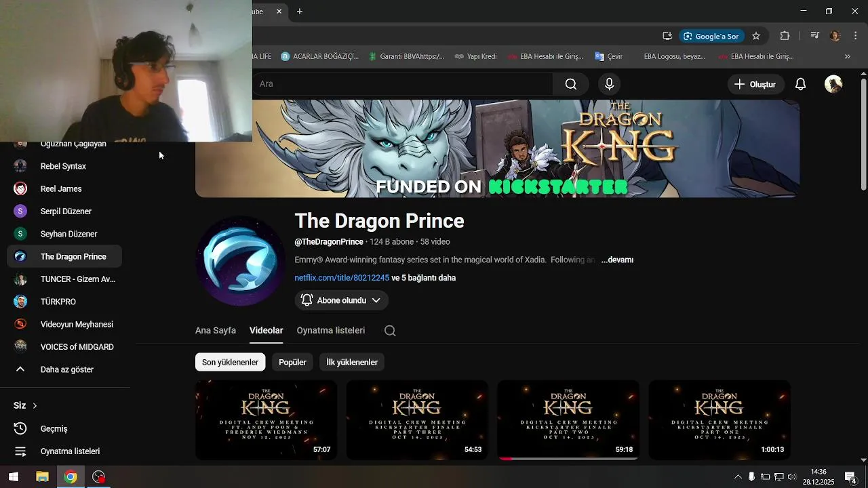Open File Explorer from taskbar
The width and height of the screenshot is (868, 488).
pos(42,477)
